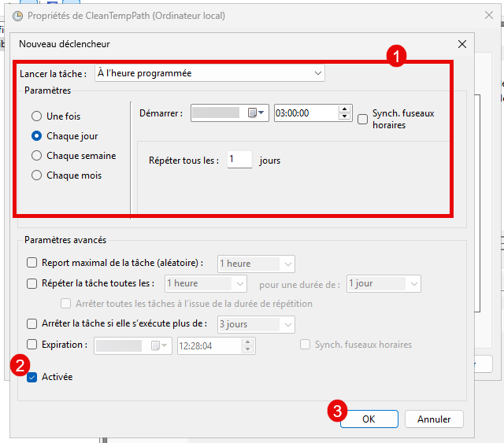Click the Démarrer time field 03:00:00

click(x=305, y=113)
